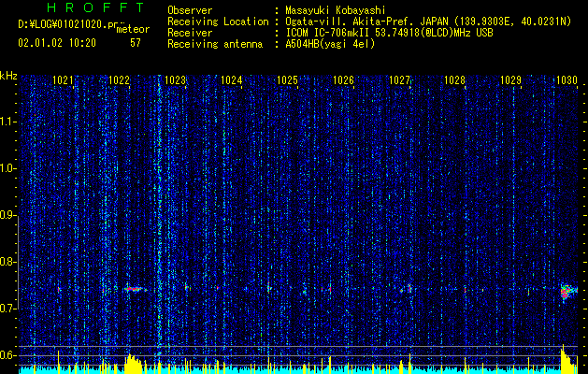The image size is (588, 374).
Task: Click the 1027 time marker
Action: tap(399, 79)
